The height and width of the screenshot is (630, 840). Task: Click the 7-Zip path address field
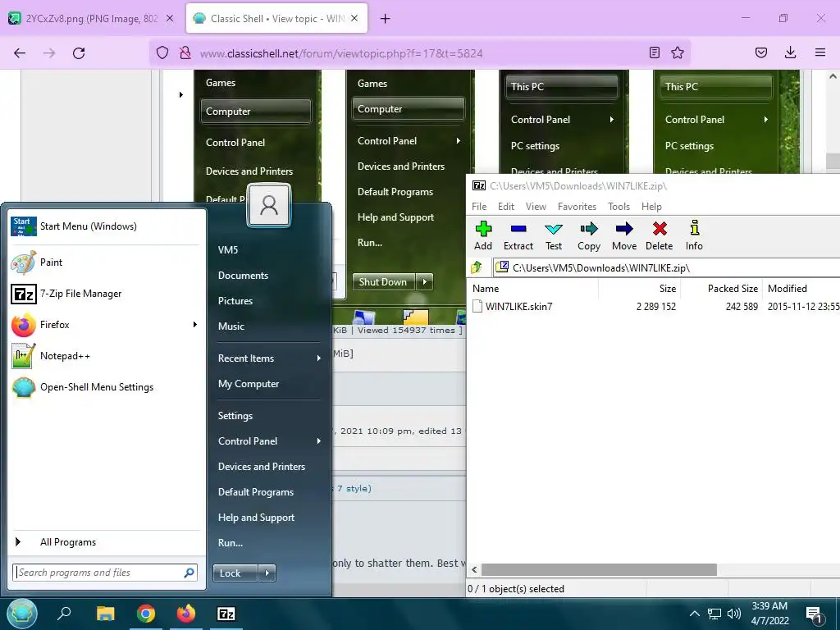667,267
